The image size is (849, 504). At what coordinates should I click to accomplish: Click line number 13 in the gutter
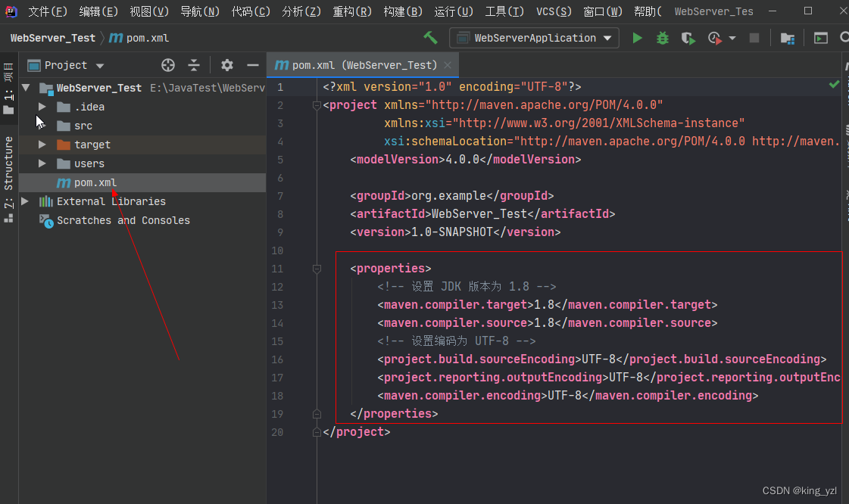tap(277, 305)
